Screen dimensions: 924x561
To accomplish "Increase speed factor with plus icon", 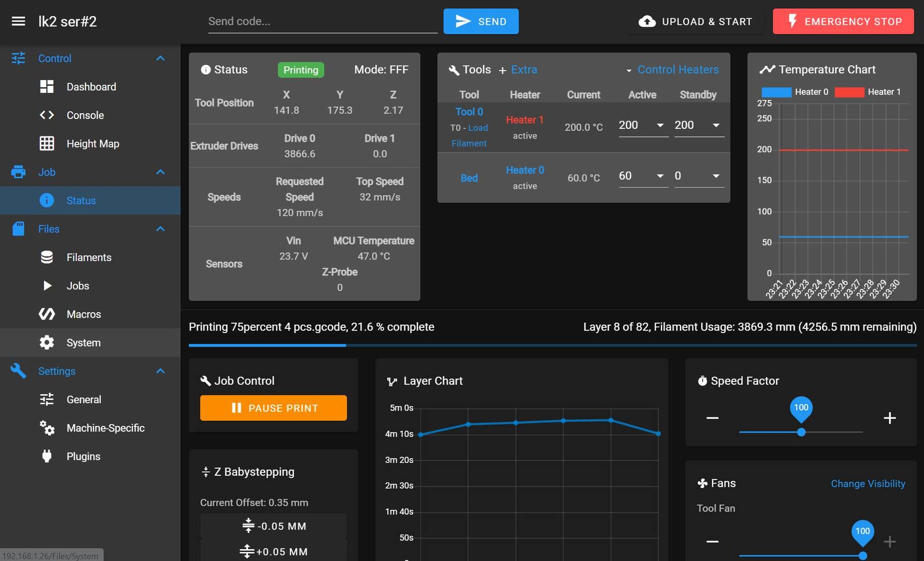I will pos(889,418).
